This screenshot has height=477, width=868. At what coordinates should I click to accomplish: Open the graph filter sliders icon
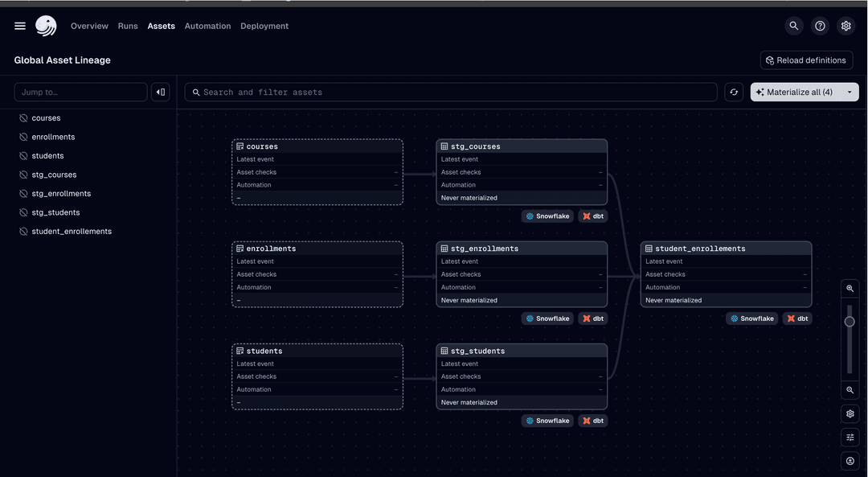850,437
